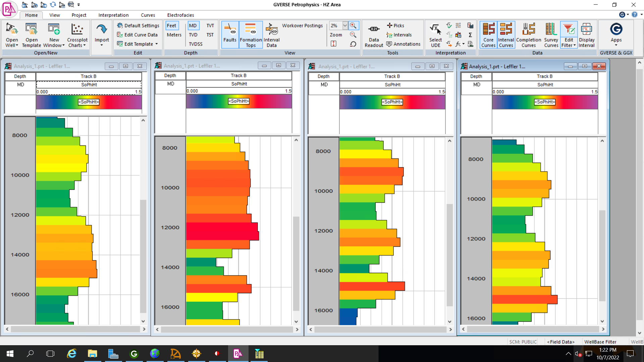Click the Open Well icon
Screen dimensions: 644x362
[12, 29]
